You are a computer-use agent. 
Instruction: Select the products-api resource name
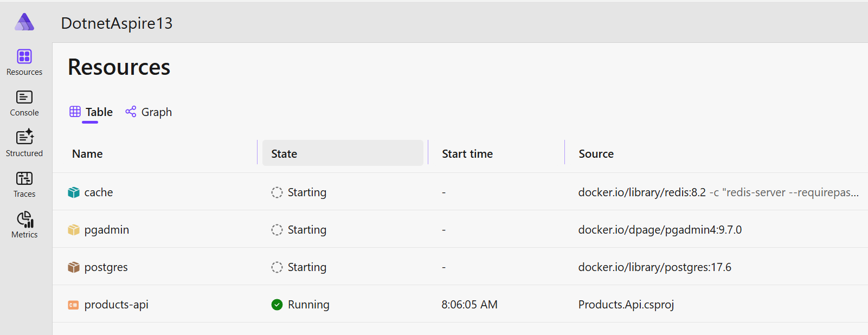[x=116, y=305]
